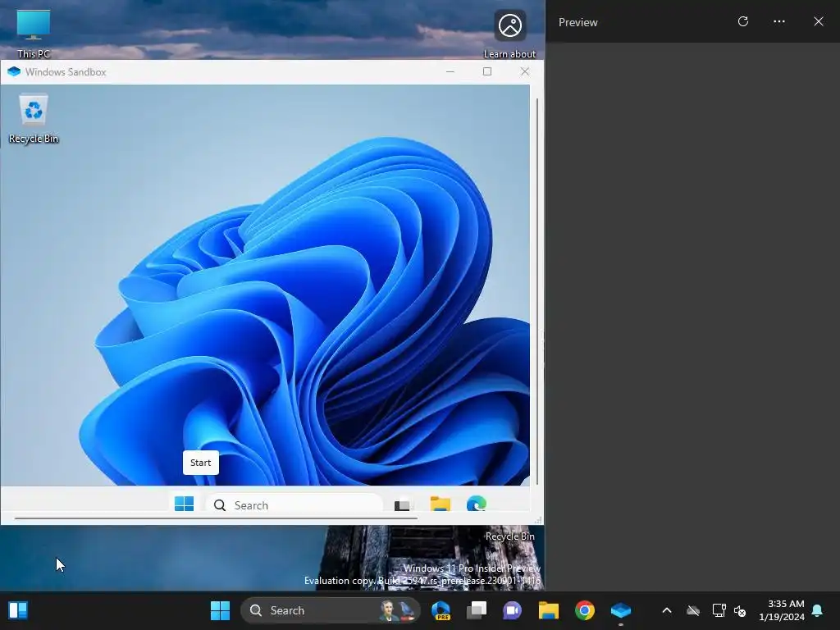Launch Microsoft Edge in the Sandbox taskbar
Image resolution: width=840 pixels, height=630 pixels.
pos(477,504)
